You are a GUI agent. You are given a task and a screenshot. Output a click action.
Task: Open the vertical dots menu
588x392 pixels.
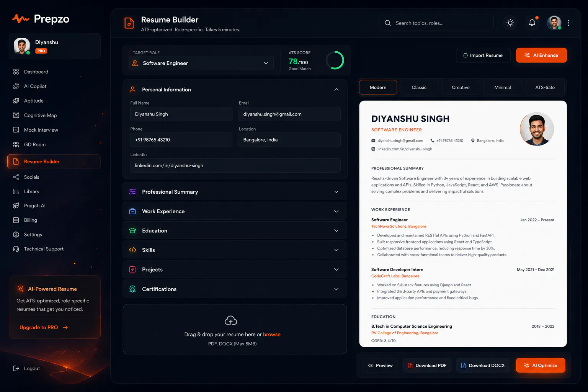tap(568, 23)
